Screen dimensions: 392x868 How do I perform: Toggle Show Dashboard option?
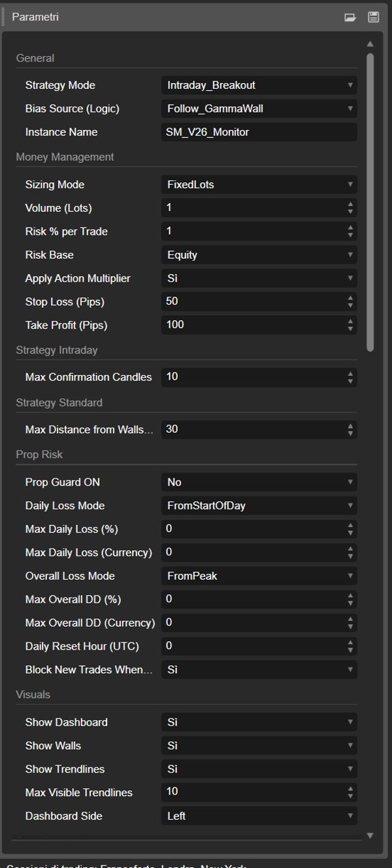tap(259, 722)
